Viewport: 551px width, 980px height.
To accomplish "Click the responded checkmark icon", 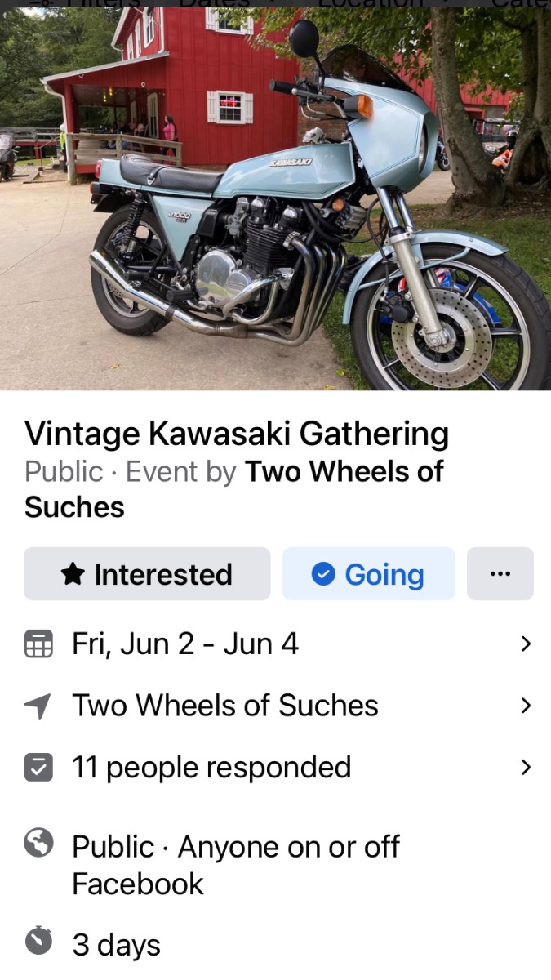I will click(38, 768).
